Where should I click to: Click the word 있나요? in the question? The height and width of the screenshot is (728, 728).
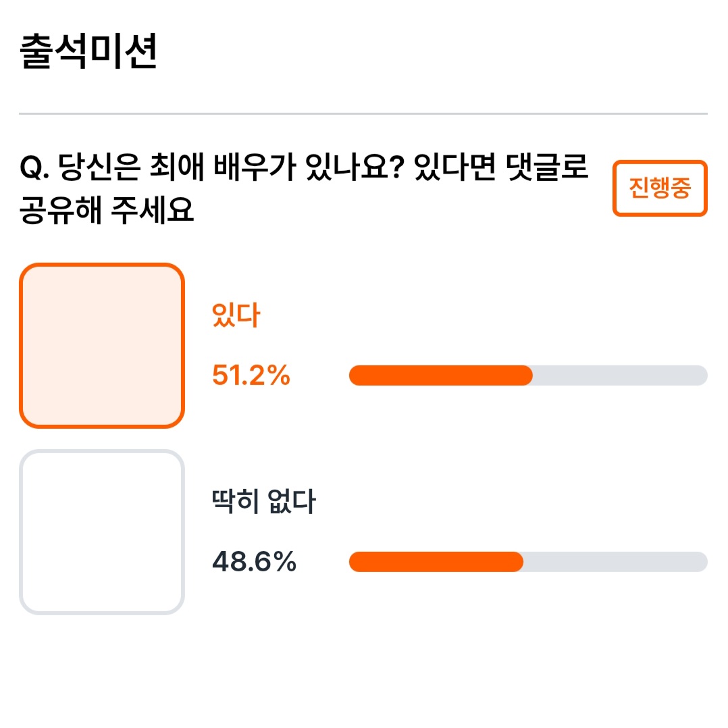point(355,167)
